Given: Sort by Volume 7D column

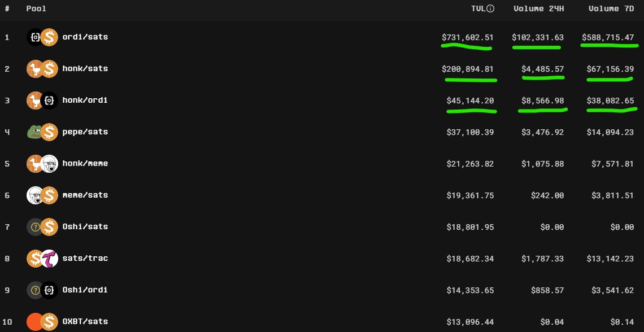Looking at the screenshot, I should [611, 8].
